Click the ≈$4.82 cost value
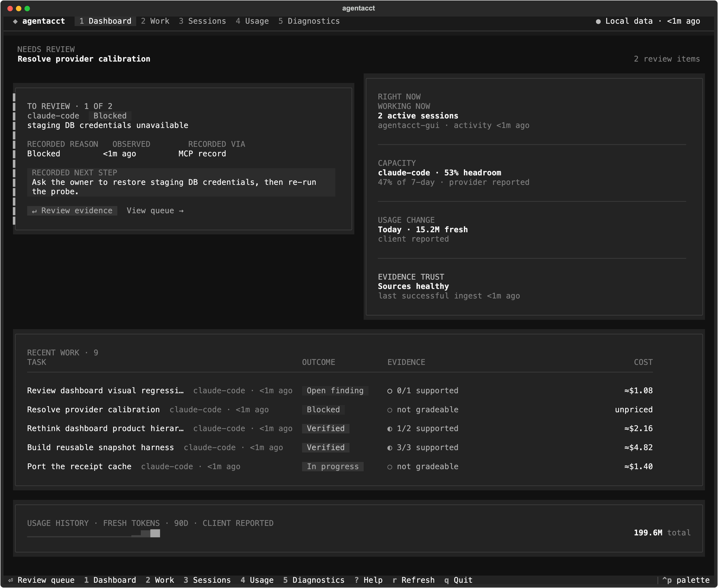Viewport: 718px width, 588px height. tap(639, 448)
